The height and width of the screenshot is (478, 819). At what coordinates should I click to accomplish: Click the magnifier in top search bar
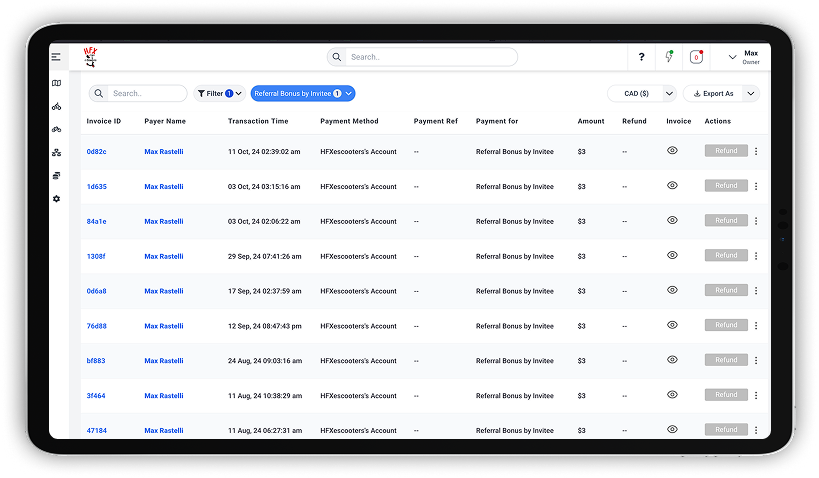[x=337, y=57]
